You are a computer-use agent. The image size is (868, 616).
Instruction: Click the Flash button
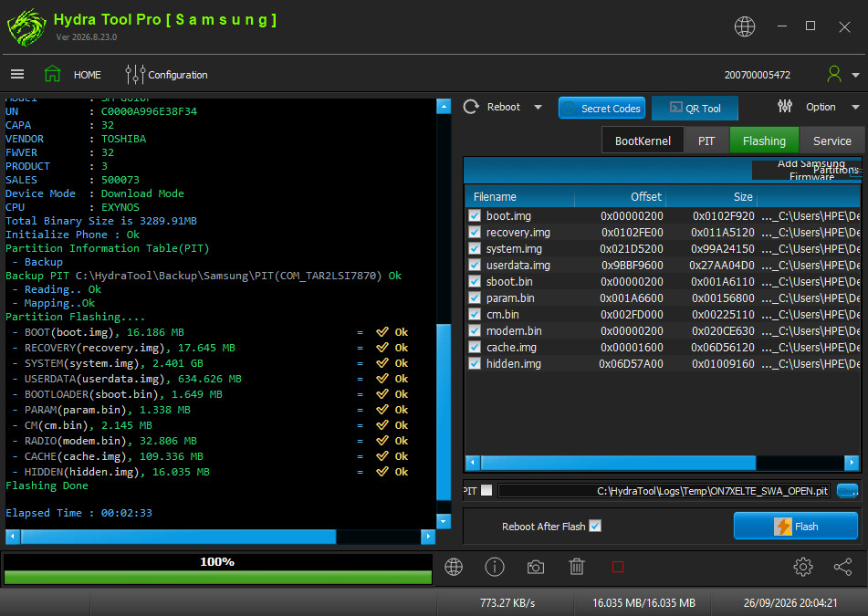pos(796,526)
